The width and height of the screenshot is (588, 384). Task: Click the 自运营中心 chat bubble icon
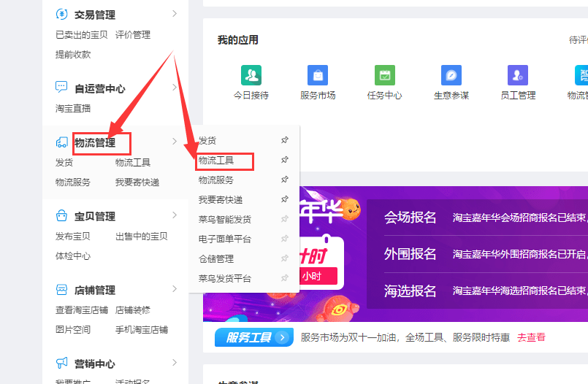61,88
